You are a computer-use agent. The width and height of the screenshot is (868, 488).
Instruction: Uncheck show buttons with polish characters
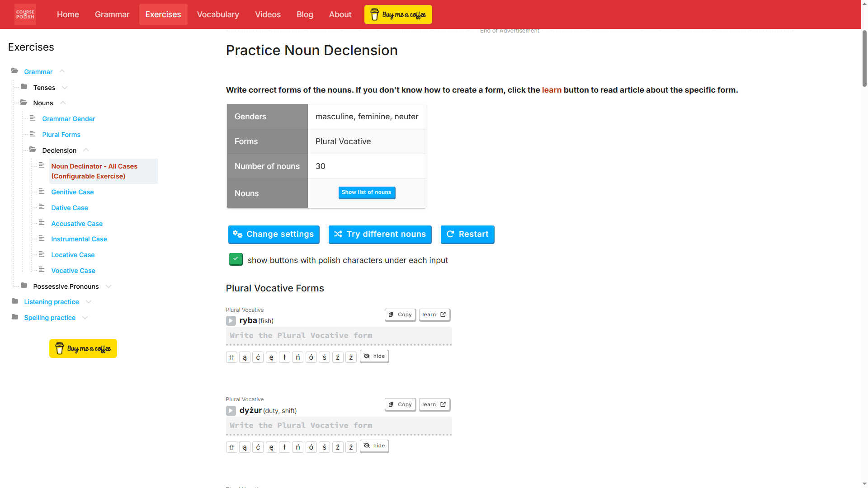point(236,259)
